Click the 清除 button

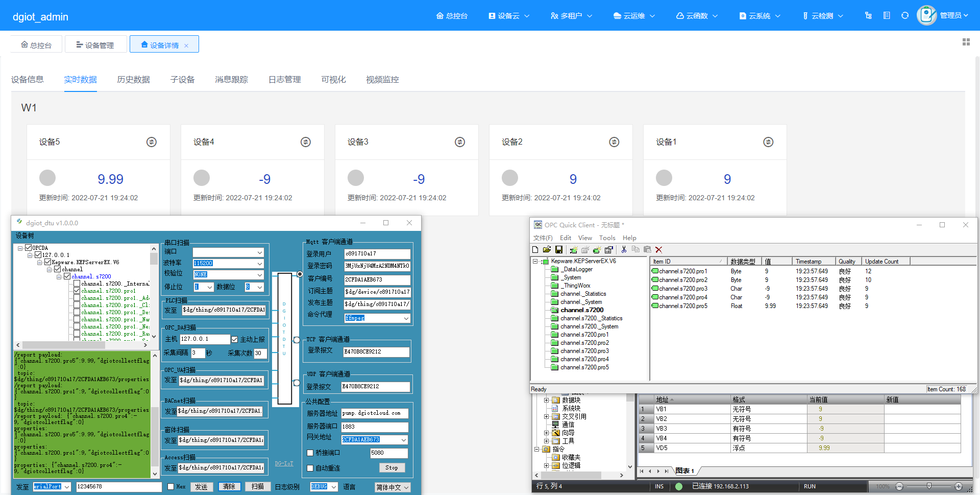pos(229,487)
